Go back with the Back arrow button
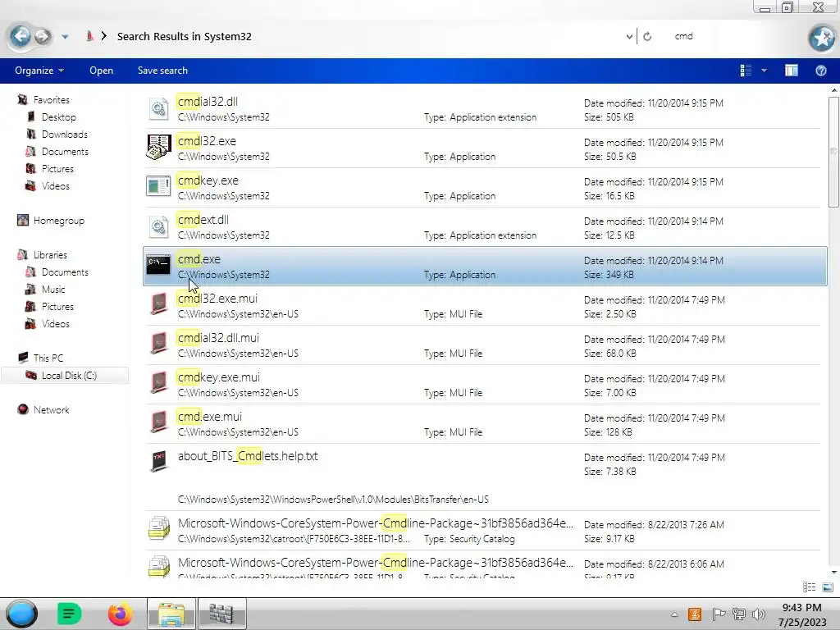This screenshot has width=840, height=630. (x=21, y=36)
